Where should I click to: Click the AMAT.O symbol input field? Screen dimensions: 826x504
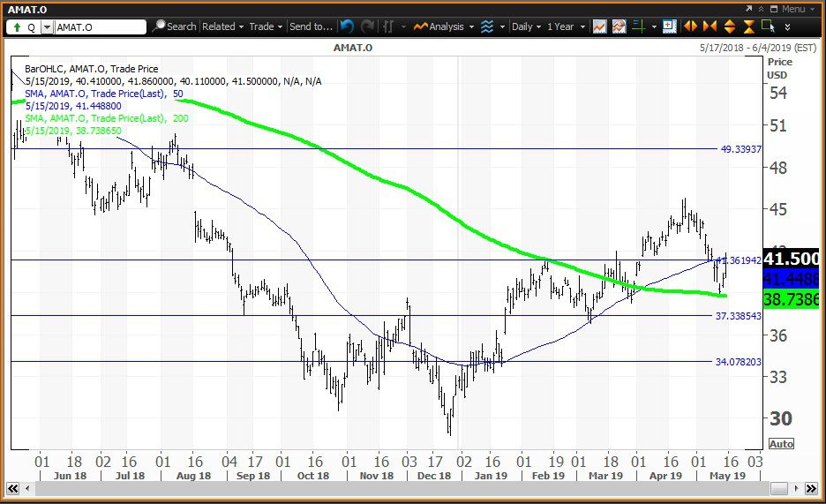click(100, 26)
